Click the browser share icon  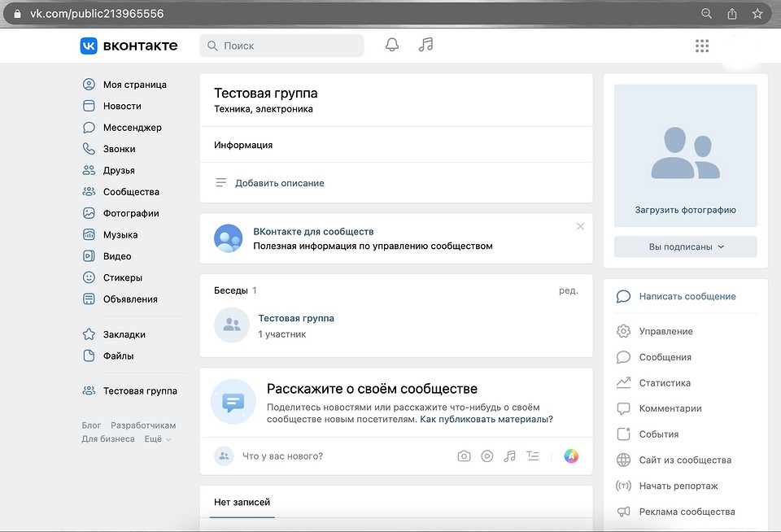coord(731,14)
